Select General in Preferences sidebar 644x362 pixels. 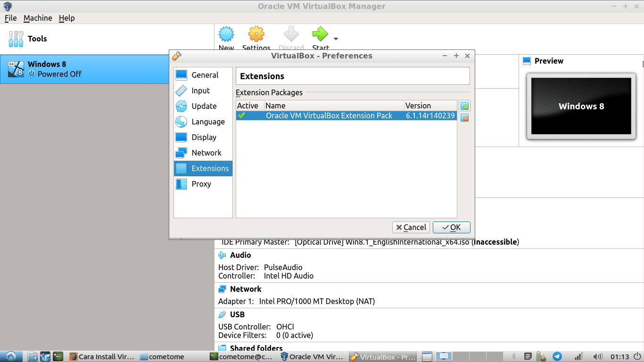(203, 75)
